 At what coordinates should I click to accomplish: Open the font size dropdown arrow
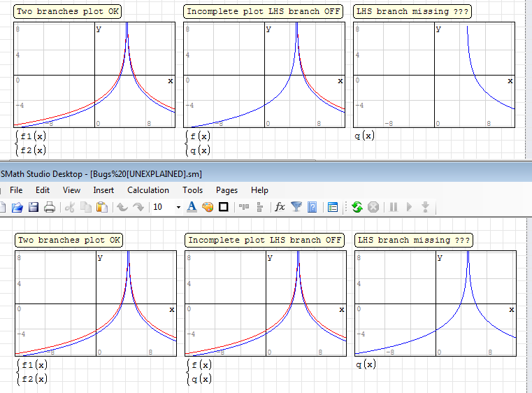tap(178, 208)
